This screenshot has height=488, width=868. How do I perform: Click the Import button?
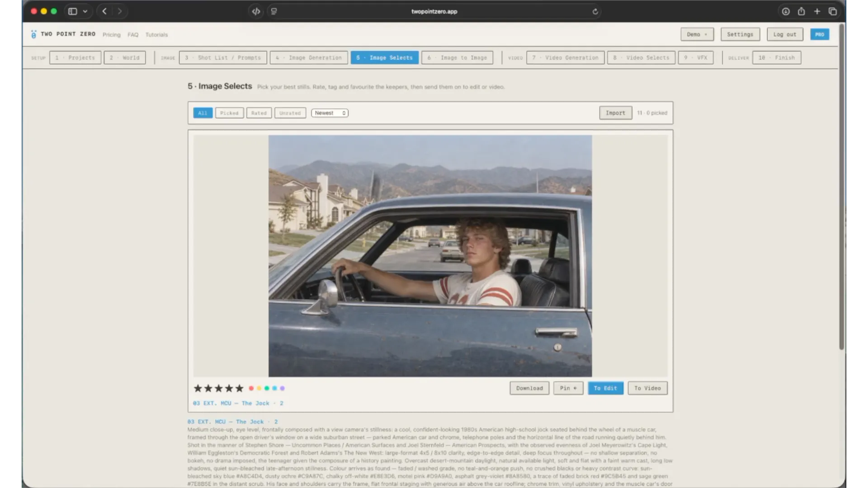point(615,113)
